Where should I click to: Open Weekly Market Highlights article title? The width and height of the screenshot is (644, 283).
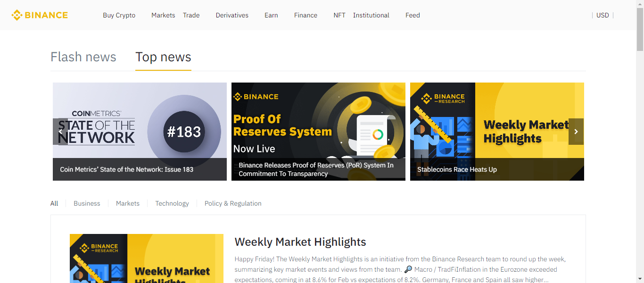point(300,242)
